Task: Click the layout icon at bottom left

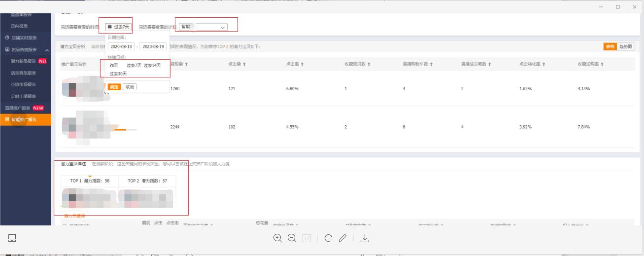Action: tap(12, 238)
